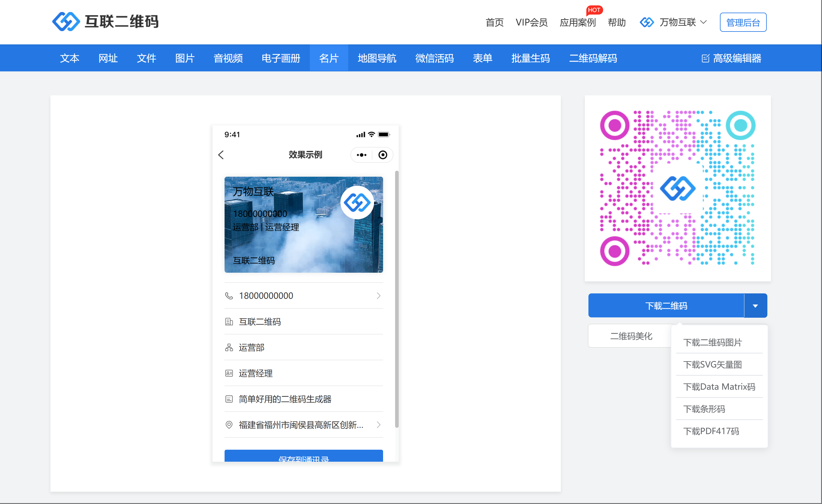The height and width of the screenshot is (504, 822).
Task: Click the logo in QR code center
Action: (678, 188)
